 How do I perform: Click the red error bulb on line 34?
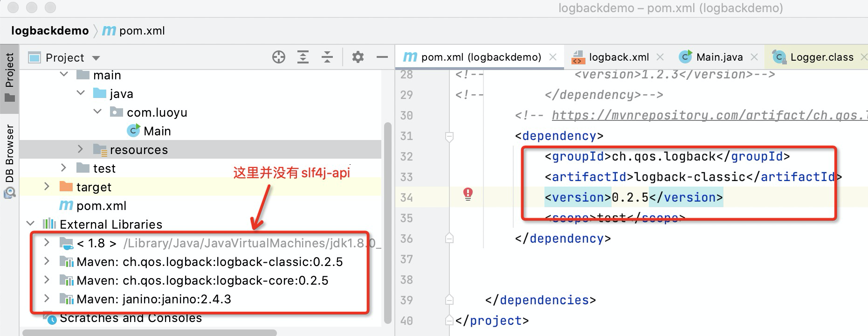coord(468,194)
